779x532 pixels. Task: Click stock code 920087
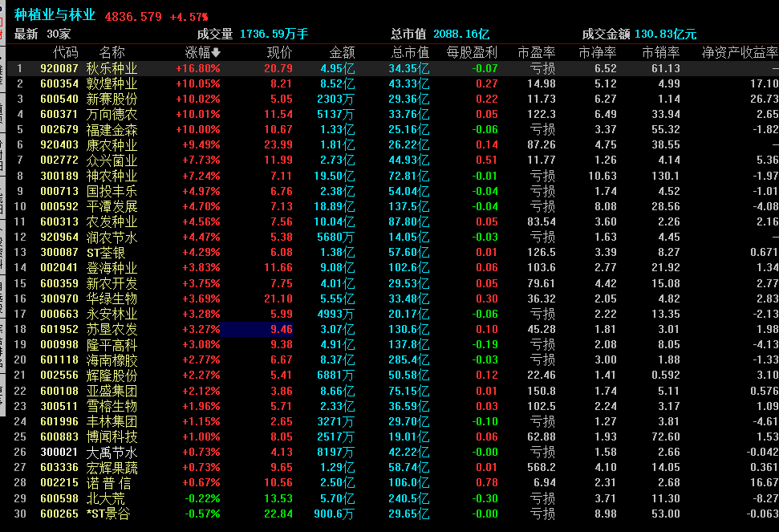(59, 68)
